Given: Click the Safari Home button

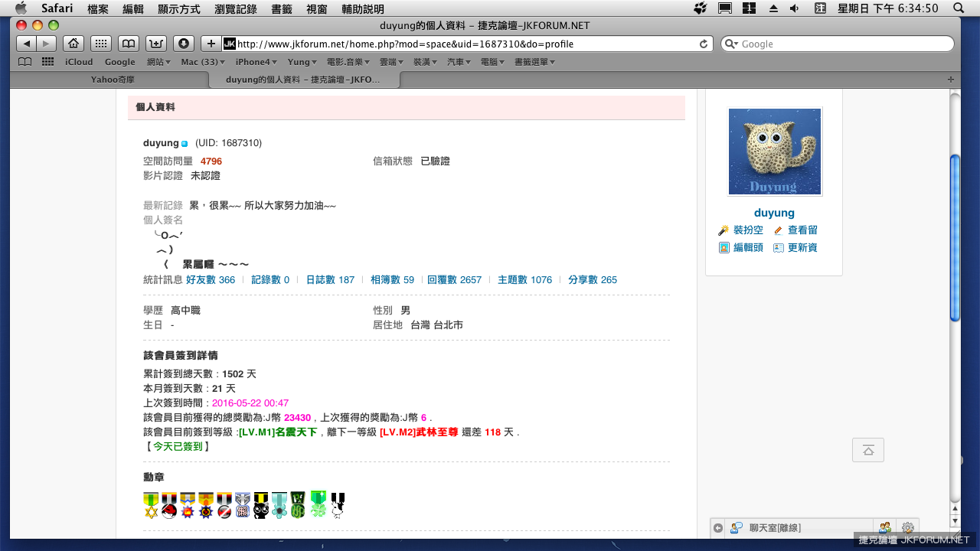Looking at the screenshot, I should tap(73, 44).
